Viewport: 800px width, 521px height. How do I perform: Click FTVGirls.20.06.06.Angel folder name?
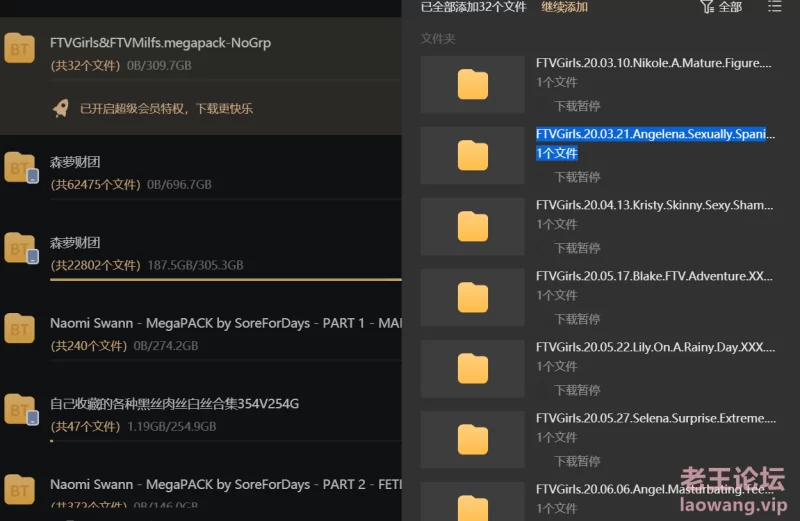654,489
